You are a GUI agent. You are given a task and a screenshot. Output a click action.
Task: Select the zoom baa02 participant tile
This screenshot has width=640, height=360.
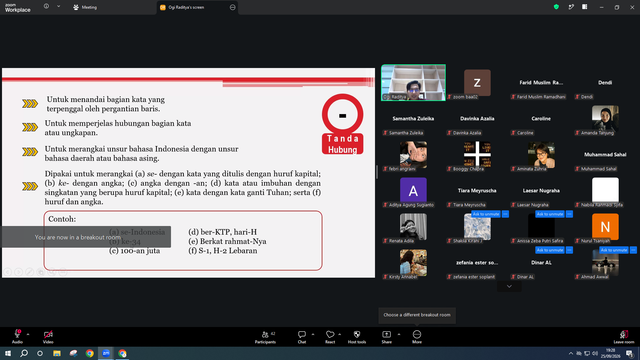click(477, 82)
